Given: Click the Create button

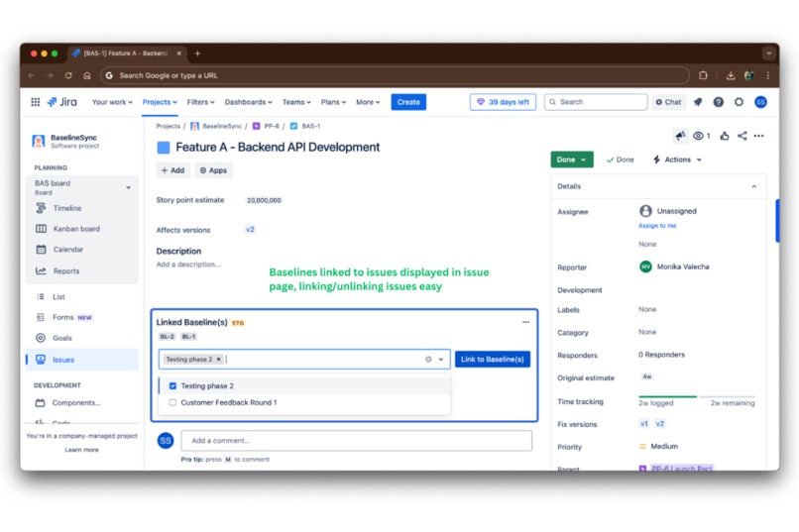Looking at the screenshot, I should tap(408, 102).
